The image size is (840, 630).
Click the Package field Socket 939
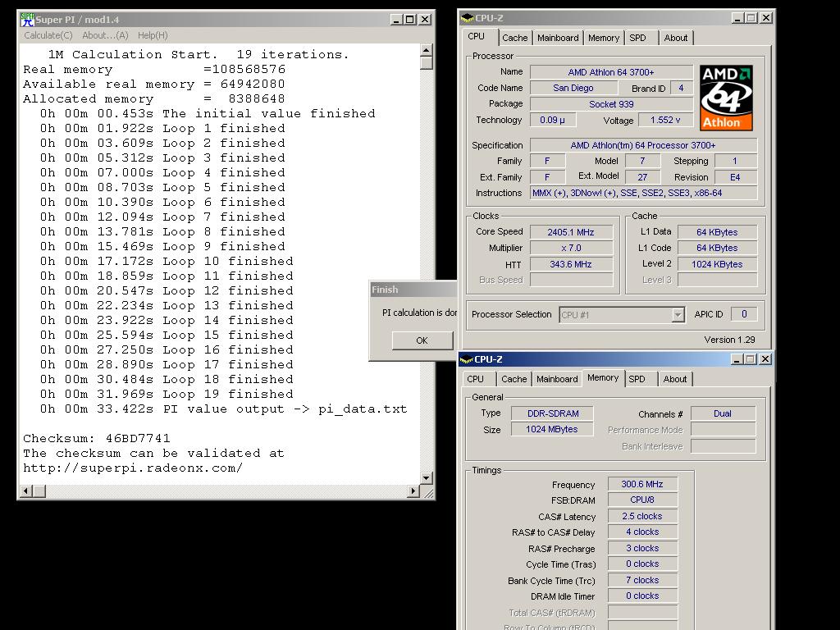[x=611, y=104]
